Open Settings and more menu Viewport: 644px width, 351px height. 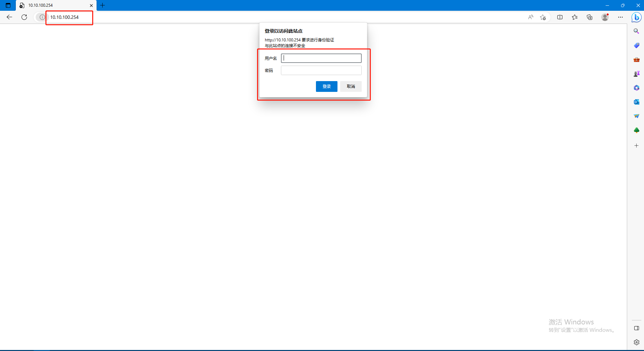pyautogui.click(x=620, y=17)
